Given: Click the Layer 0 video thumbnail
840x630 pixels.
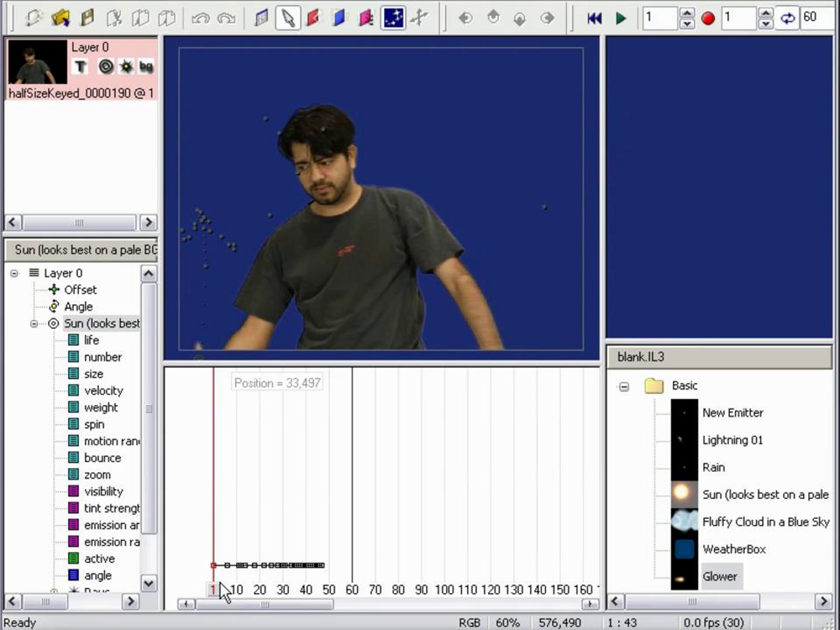Looking at the screenshot, I should coord(37,62).
